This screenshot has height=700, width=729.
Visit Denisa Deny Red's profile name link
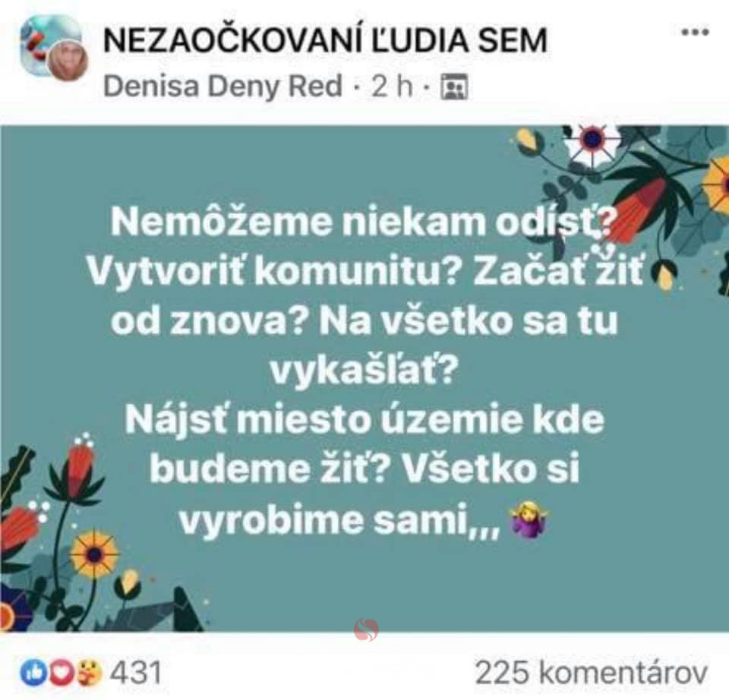(x=222, y=86)
